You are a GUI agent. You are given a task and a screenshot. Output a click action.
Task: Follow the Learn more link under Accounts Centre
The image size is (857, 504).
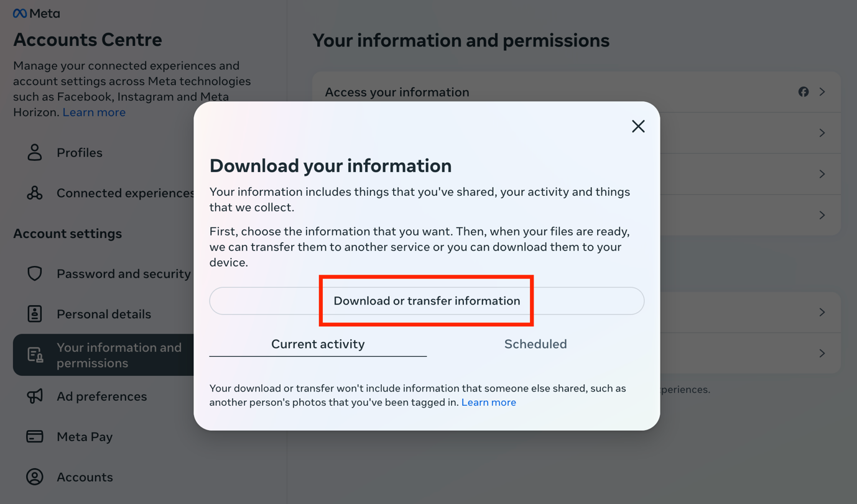(94, 112)
